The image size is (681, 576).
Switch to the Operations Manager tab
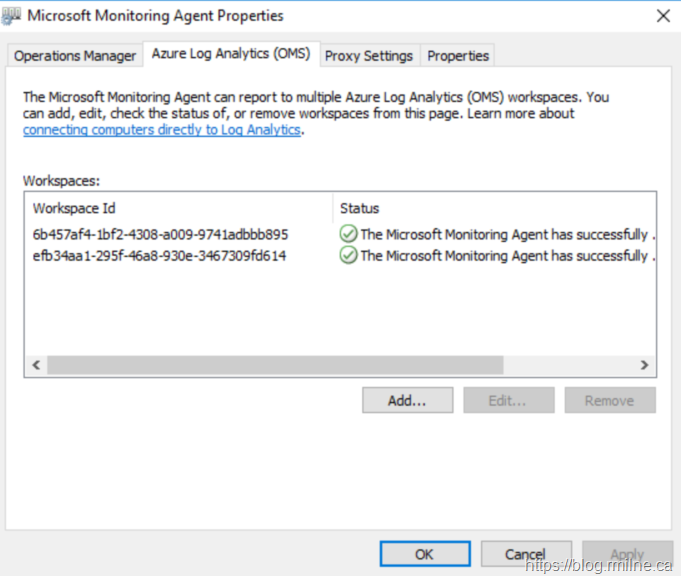coord(75,56)
